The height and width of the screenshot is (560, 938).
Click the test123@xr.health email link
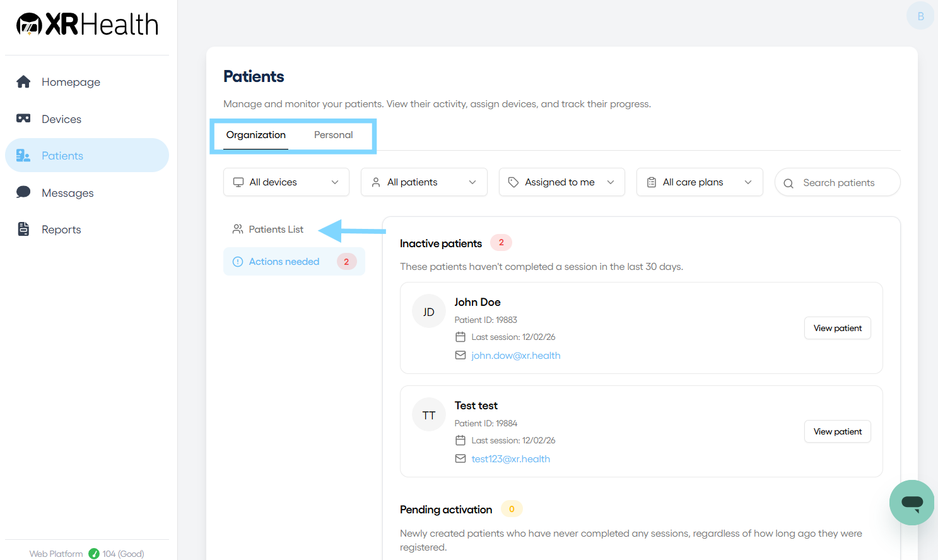[x=511, y=459]
